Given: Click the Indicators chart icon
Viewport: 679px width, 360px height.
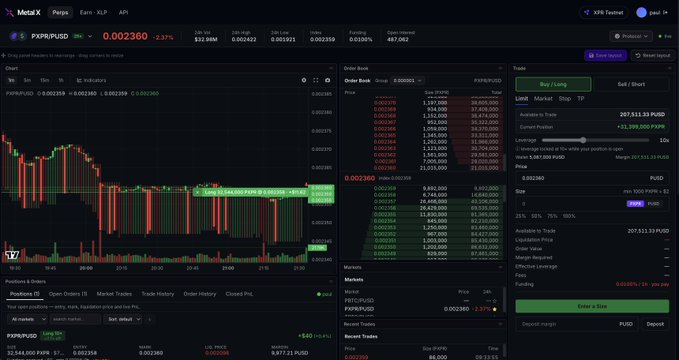Looking at the screenshot, I should pyautogui.click(x=80, y=80).
